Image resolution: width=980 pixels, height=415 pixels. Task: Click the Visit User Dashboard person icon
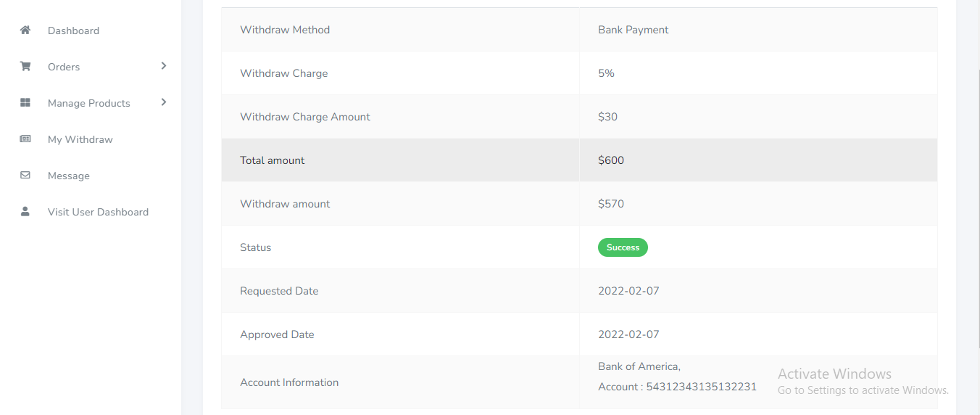pos(25,212)
